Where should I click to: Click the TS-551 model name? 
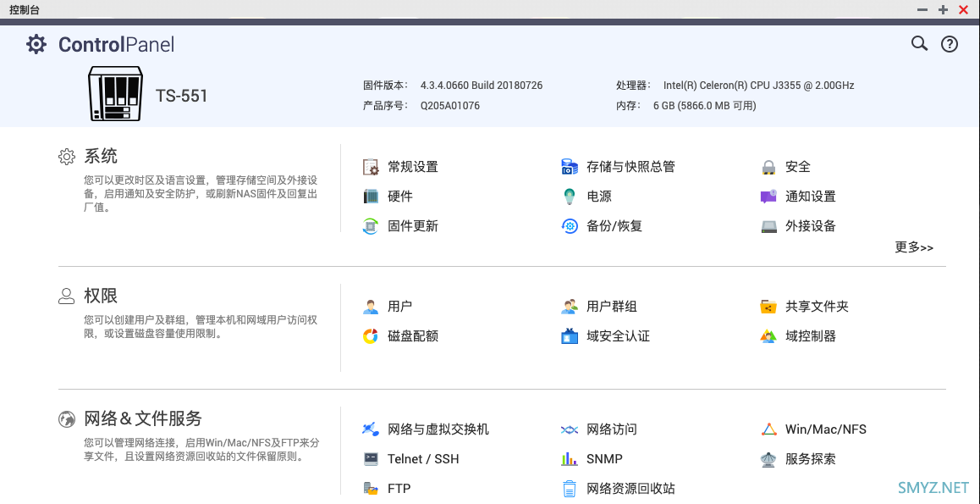pos(181,96)
